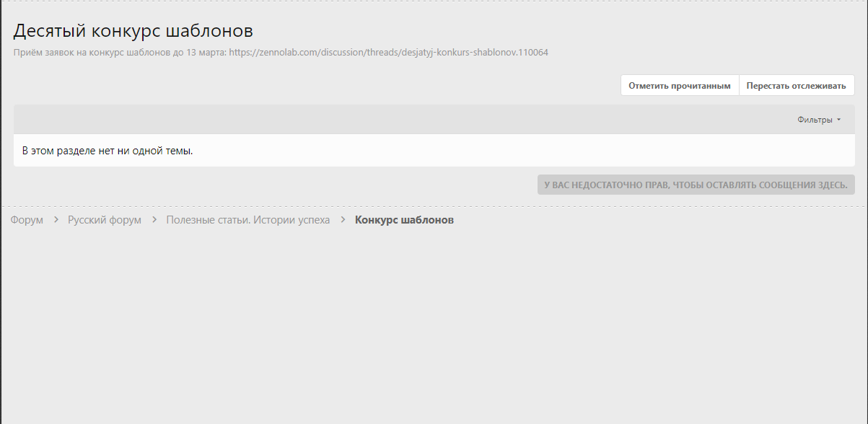Image resolution: width=868 pixels, height=424 pixels.
Task: Click the chevron before the 'Конкурс шаблонов' breadcrumb
Action: pyautogui.click(x=343, y=220)
